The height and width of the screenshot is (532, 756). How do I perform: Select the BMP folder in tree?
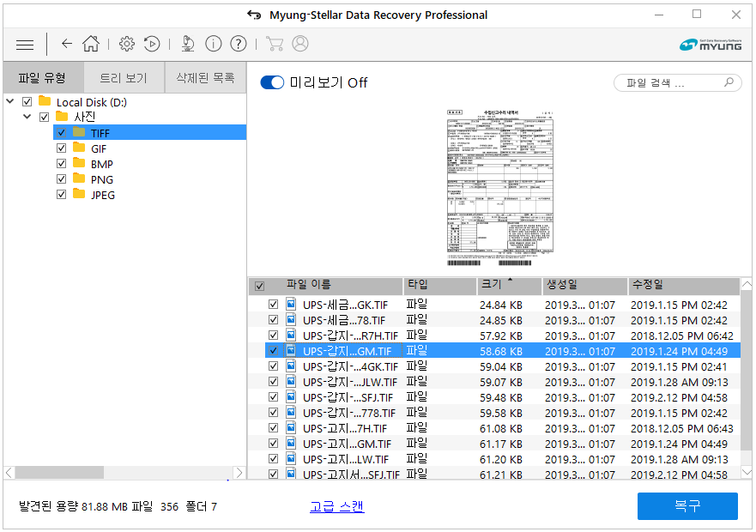point(102,164)
